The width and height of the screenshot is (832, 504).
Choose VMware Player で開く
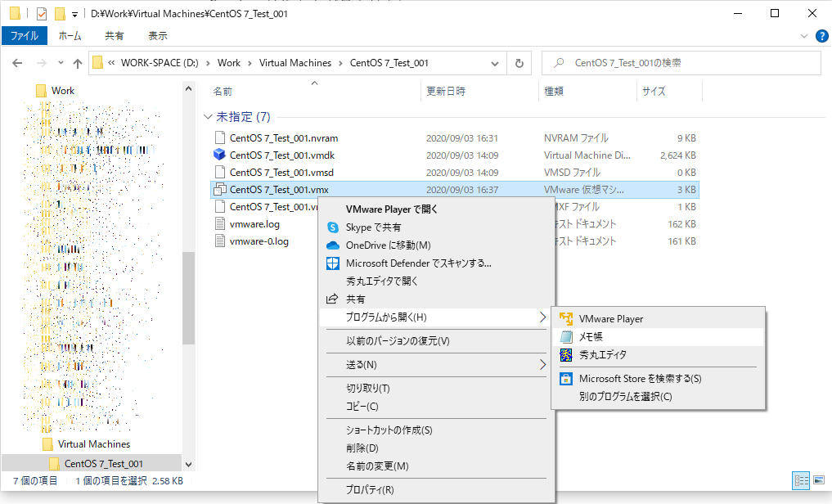click(392, 209)
